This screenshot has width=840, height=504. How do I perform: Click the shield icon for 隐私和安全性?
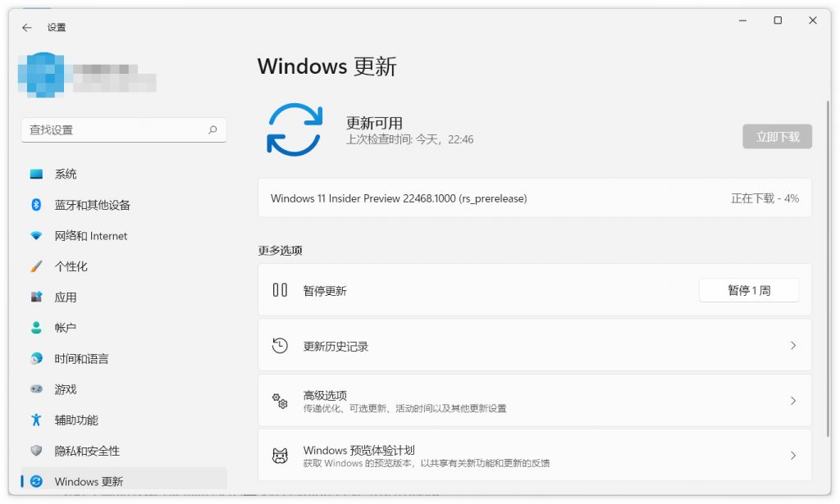click(36, 451)
